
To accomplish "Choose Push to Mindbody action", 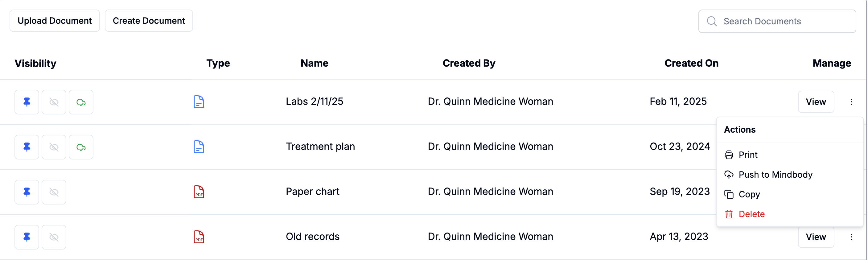I will (775, 175).
